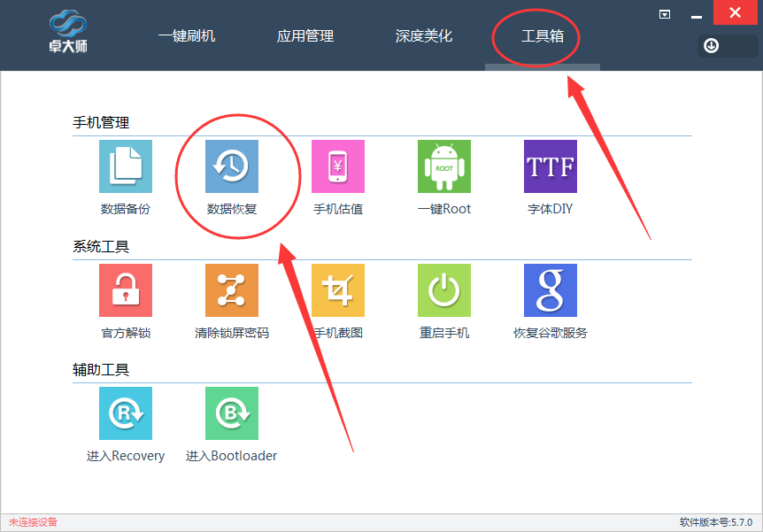763x532 pixels.
Task: Open the small panel arrow near minimize button
Action: coord(665,14)
